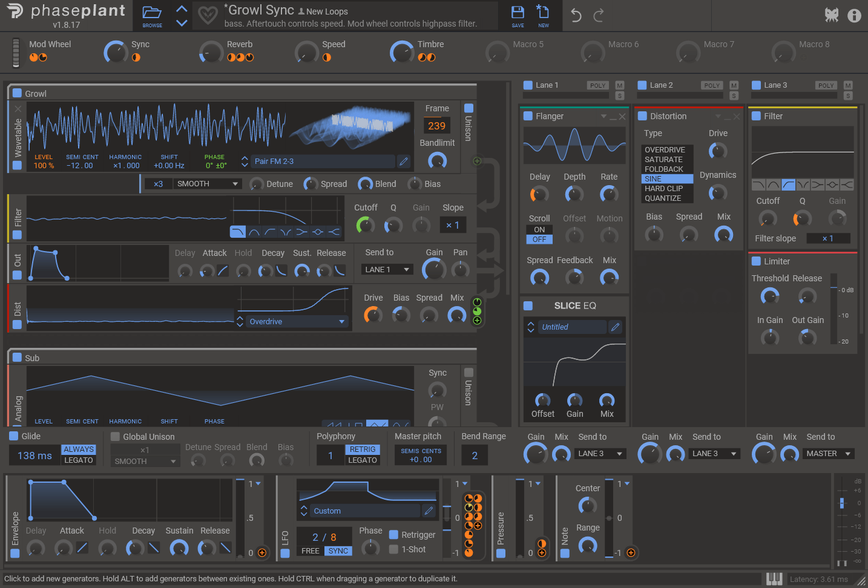This screenshot has width=868, height=588.
Task: Click the Undo arrow icon
Action: [575, 16]
